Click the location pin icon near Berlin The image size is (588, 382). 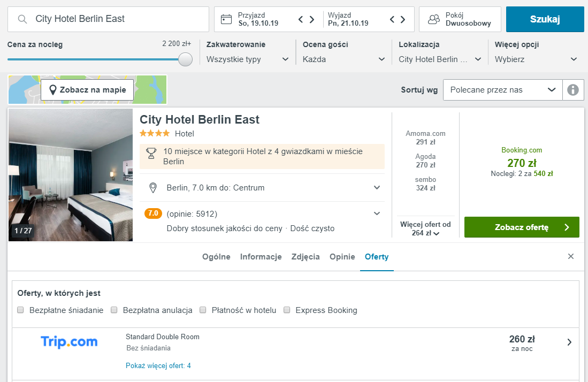click(152, 188)
